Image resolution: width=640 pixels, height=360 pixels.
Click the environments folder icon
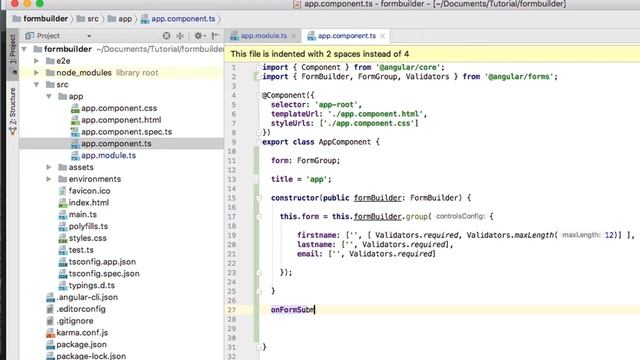point(62,179)
